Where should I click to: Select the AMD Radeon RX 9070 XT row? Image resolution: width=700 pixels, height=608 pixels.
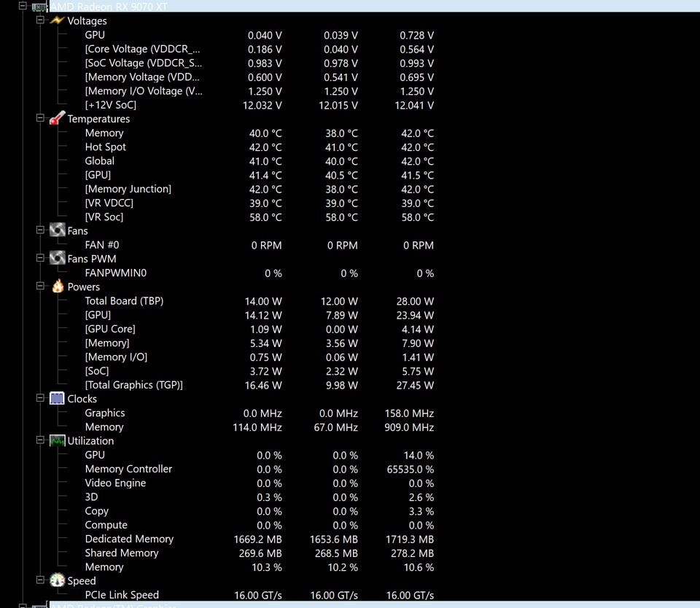coord(374,7)
